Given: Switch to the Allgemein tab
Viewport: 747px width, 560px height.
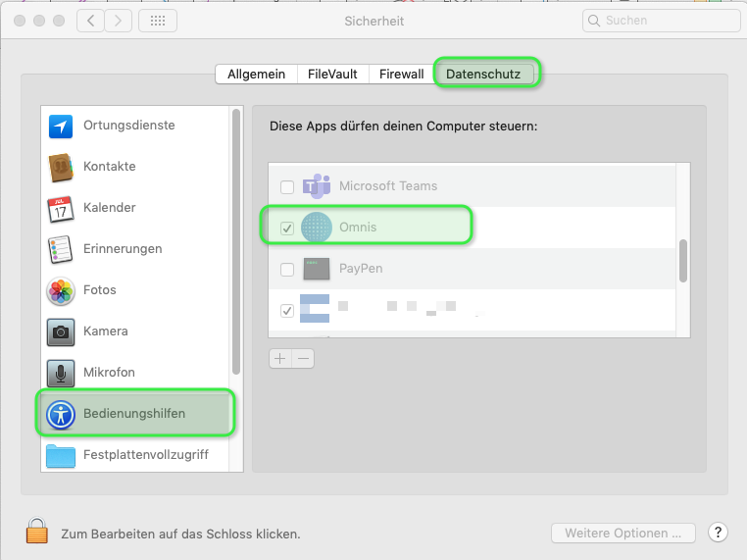Looking at the screenshot, I should coord(256,74).
